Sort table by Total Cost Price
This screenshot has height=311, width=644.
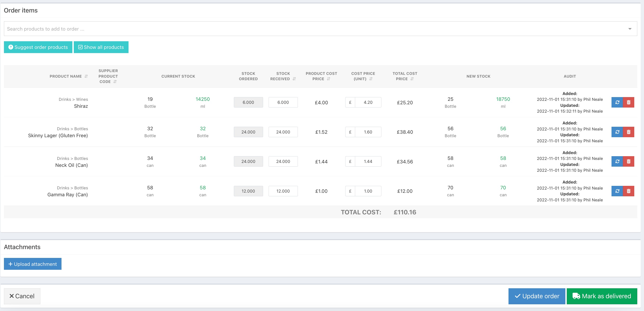(x=412, y=79)
